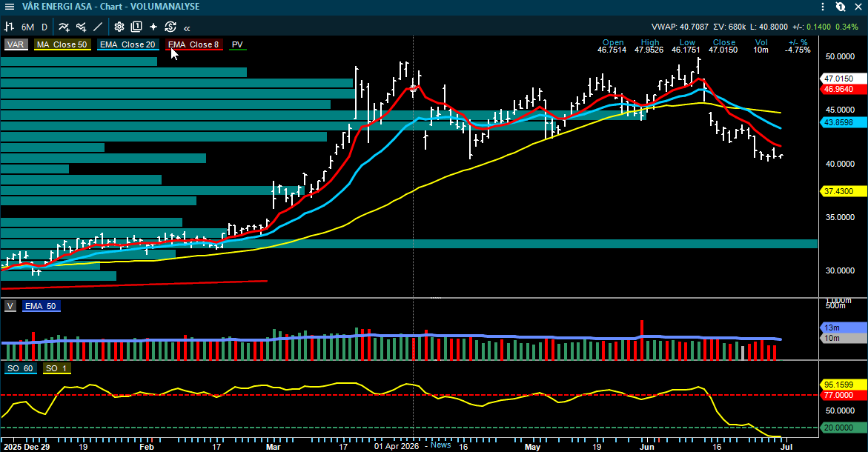Select the SO 1 stochastic label
868x452 pixels.
tap(56, 368)
